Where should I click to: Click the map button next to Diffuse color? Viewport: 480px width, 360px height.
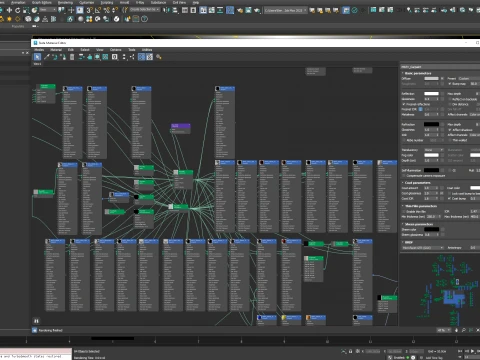pyautogui.click(x=442, y=78)
